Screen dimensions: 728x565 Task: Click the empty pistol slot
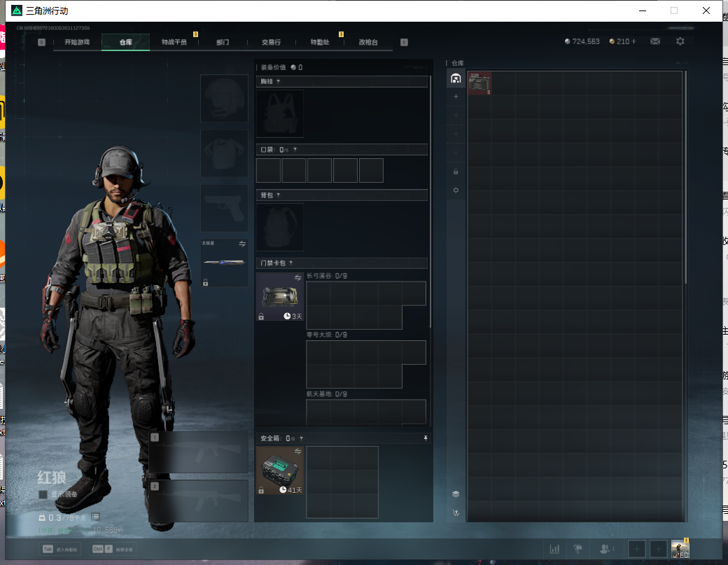click(224, 208)
